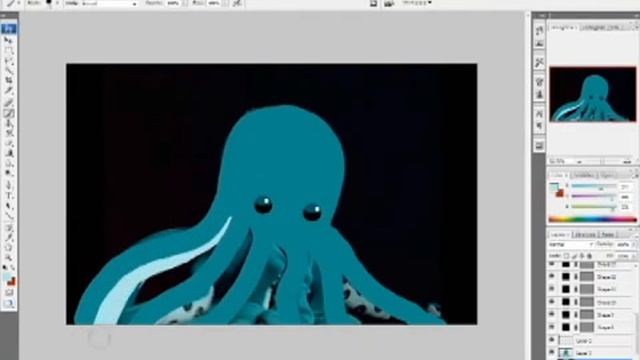Select the Notes tool
Screen dimensions: 640x360
[x=9, y=227]
